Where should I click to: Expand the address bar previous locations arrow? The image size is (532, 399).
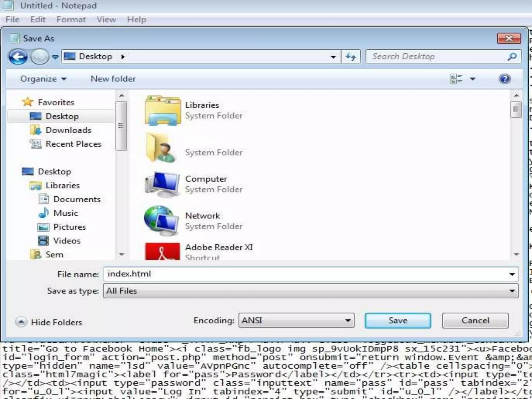coord(333,57)
